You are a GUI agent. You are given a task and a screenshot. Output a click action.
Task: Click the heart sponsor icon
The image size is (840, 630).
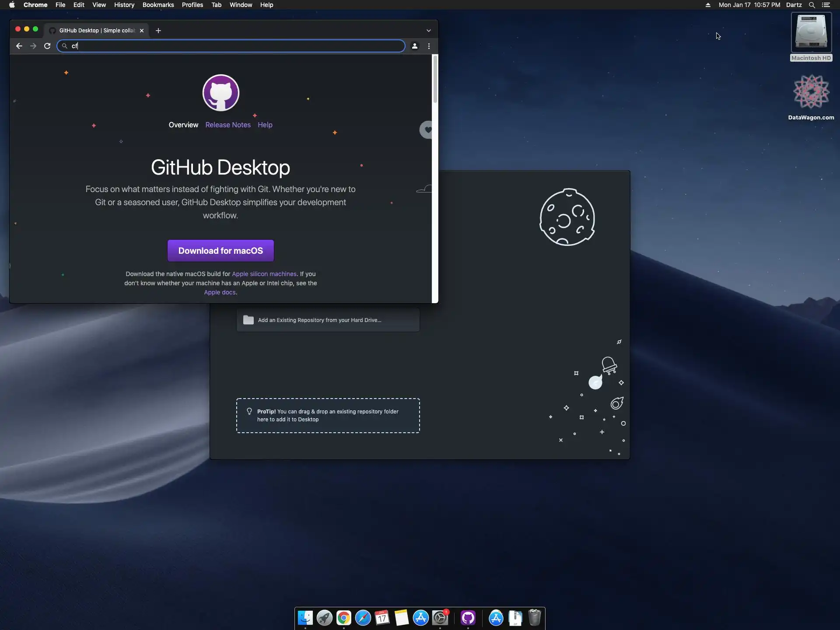(x=427, y=130)
